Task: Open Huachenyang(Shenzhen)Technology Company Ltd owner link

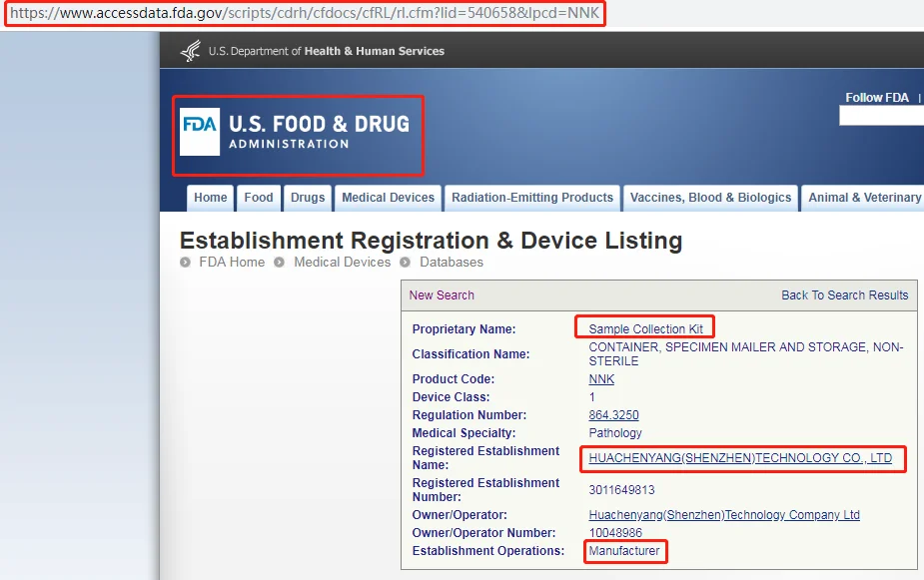Action: (x=724, y=515)
